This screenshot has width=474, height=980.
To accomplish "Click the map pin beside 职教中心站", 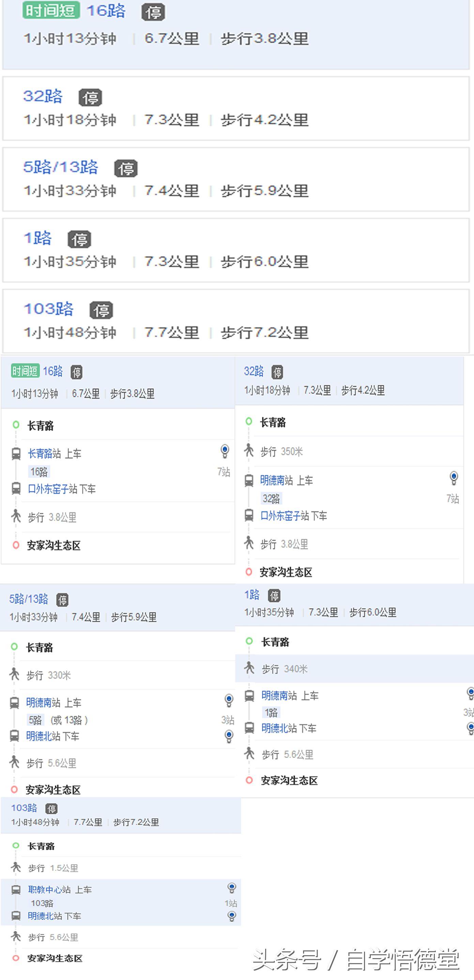I will [x=231, y=888].
